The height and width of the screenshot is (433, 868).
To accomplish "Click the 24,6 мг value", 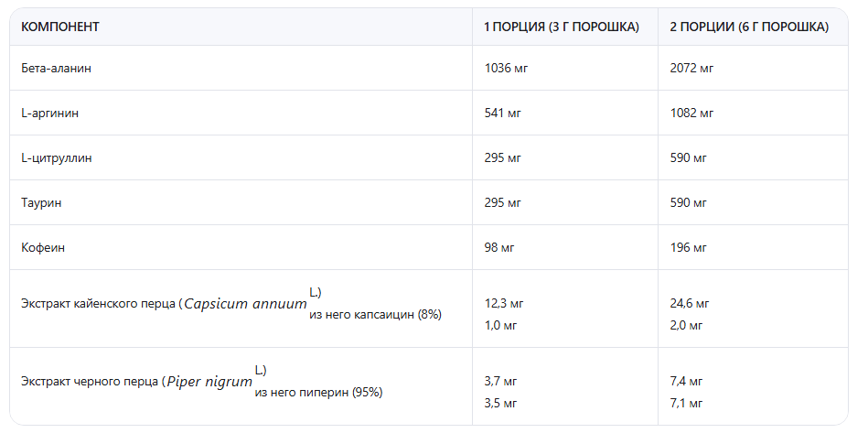I will [x=690, y=303].
